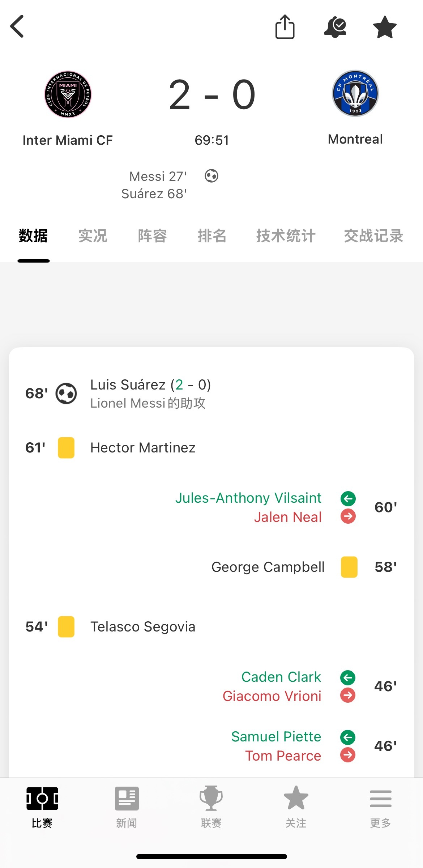Toggle the favorite star for this match

[385, 27]
